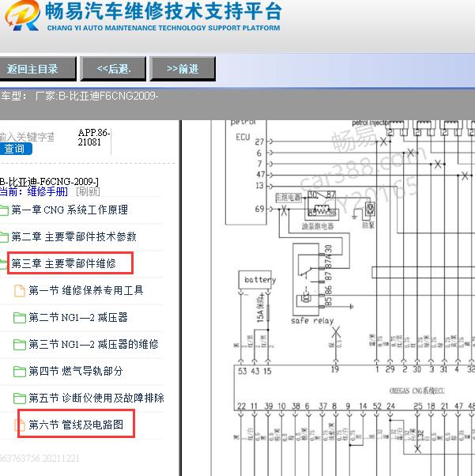This screenshot has width=475, height=476.
Task: Click the safe relay label in the diagram
Action: (312, 320)
